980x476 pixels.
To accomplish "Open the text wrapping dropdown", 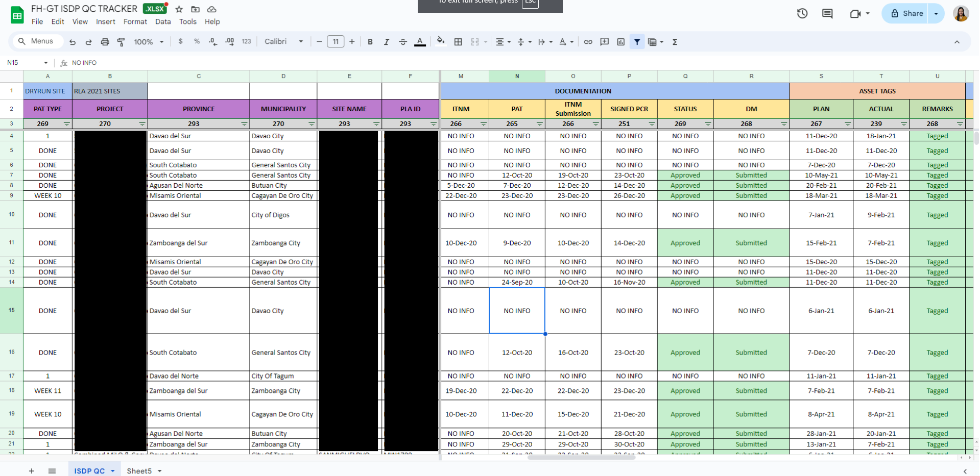I will 545,42.
